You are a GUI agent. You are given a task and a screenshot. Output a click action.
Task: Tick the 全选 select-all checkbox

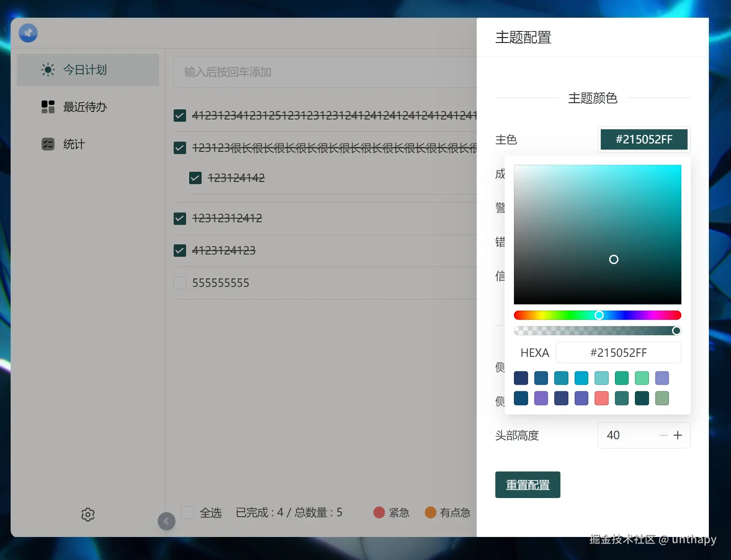pos(187,513)
